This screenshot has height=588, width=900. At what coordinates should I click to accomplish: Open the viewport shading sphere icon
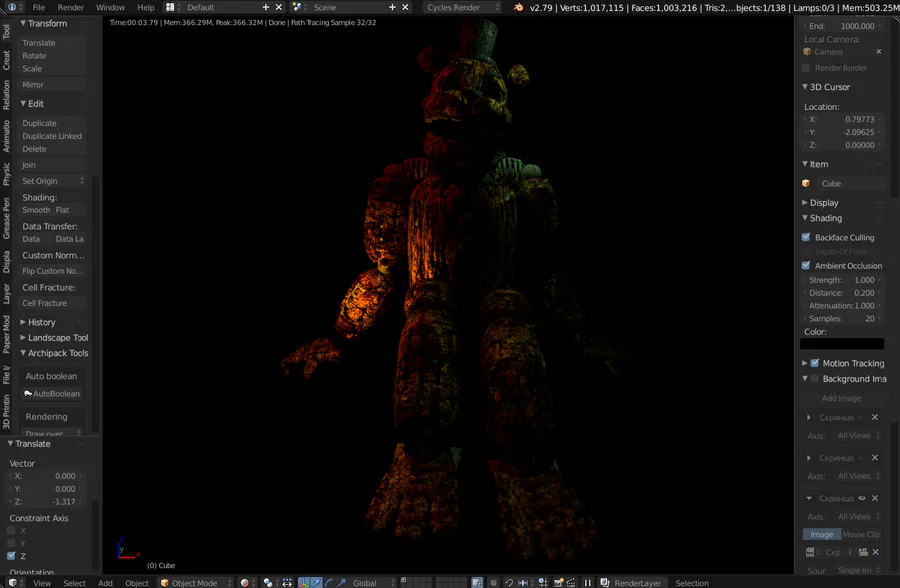tap(245, 583)
